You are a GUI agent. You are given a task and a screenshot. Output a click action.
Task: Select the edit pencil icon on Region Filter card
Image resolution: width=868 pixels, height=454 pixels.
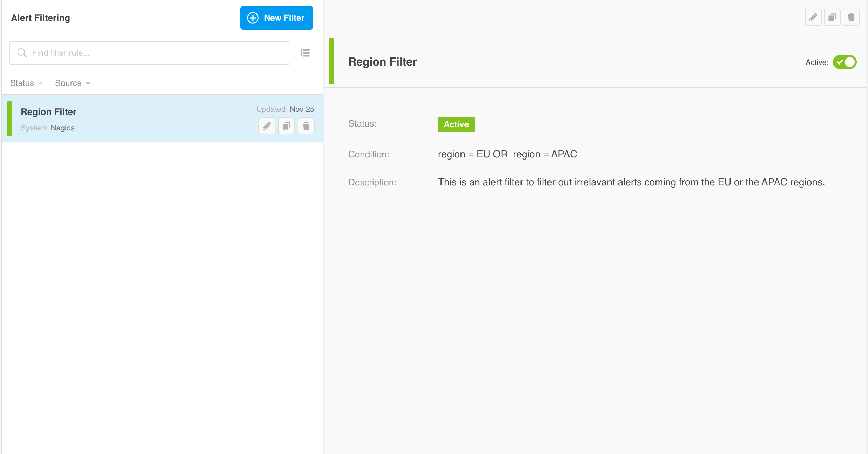pos(267,126)
